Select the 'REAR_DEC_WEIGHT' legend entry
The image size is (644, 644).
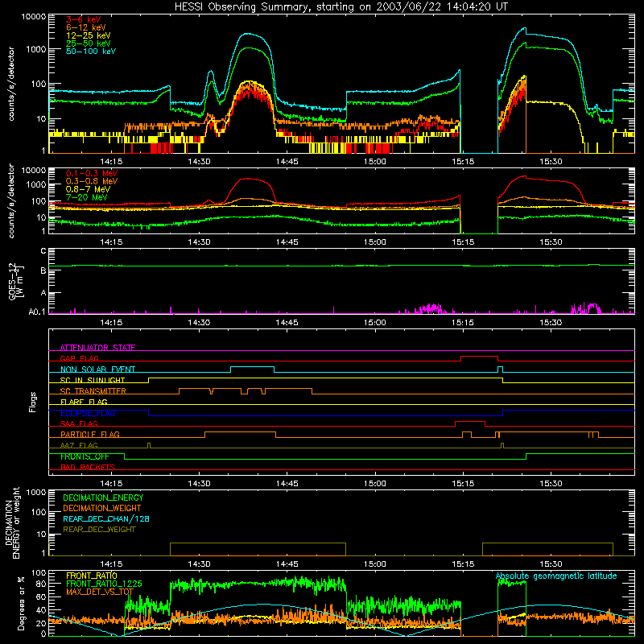(99, 530)
